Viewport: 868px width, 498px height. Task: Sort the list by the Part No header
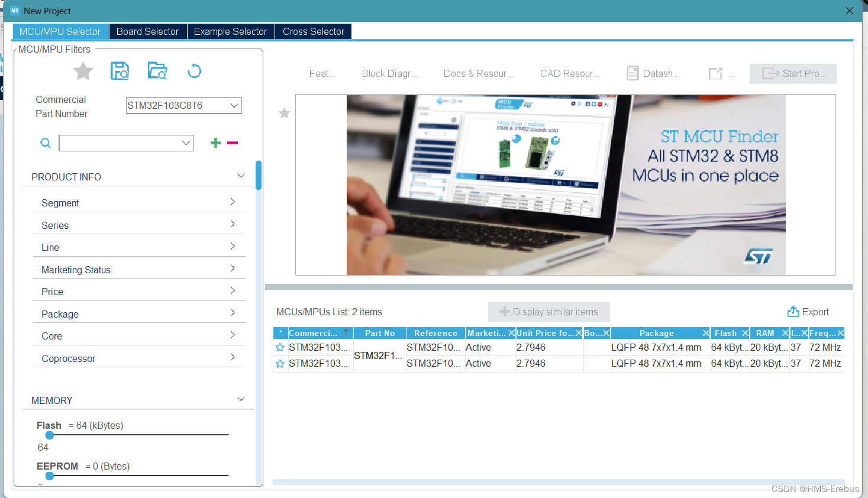point(380,333)
